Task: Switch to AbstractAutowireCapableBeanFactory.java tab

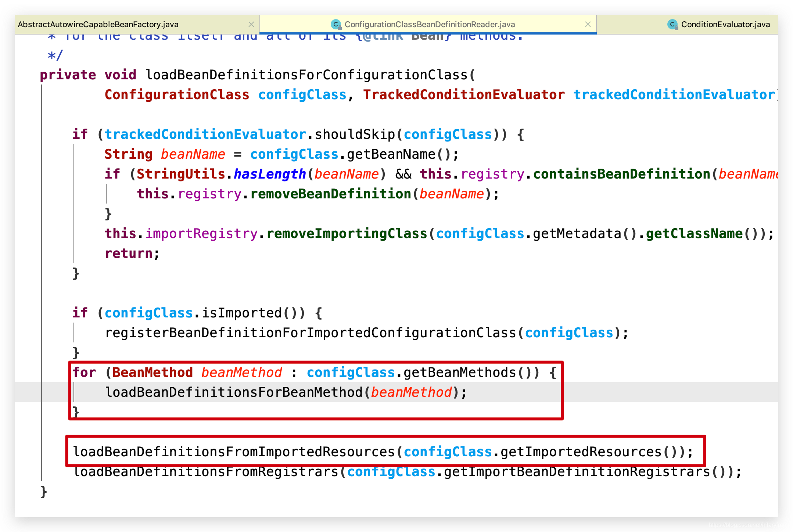Action: (x=98, y=24)
